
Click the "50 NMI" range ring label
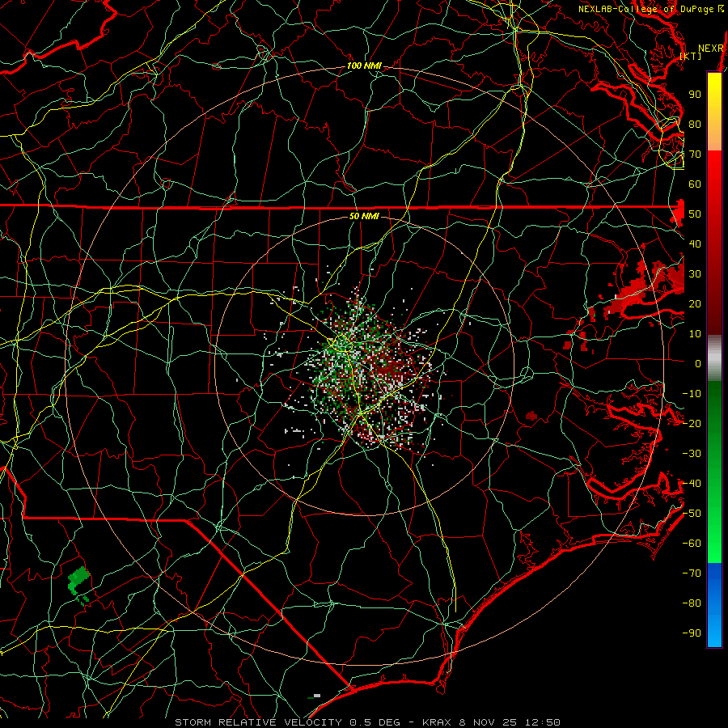tap(364, 216)
